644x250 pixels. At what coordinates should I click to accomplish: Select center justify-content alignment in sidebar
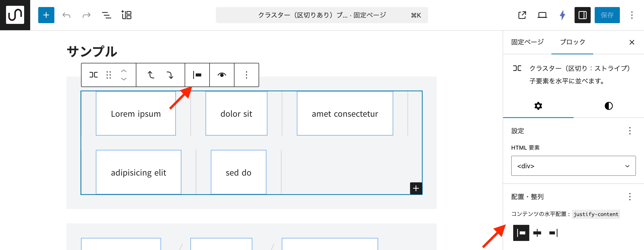point(537,233)
